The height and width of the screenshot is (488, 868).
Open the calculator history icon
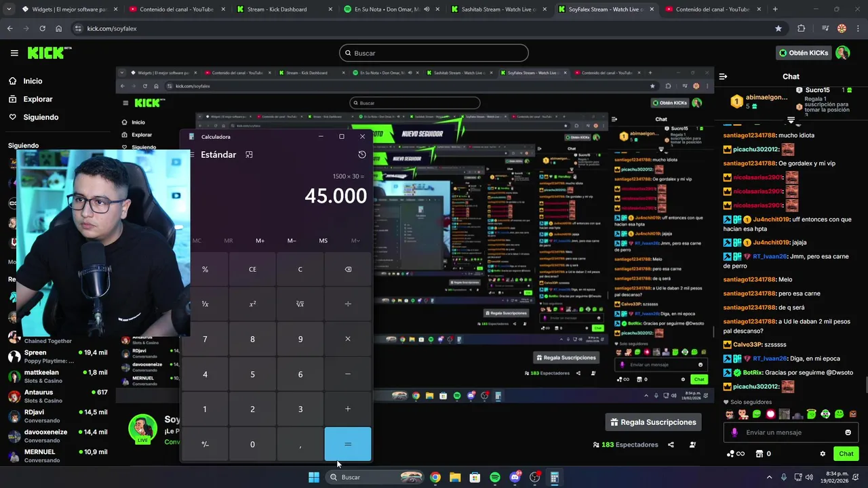[362, 155]
